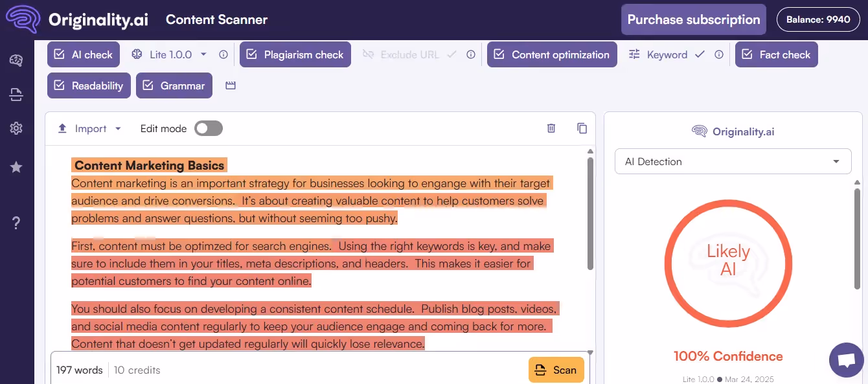868x384 pixels.
Task: Toggle the Readability checkbox
Action: [x=60, y=85]
